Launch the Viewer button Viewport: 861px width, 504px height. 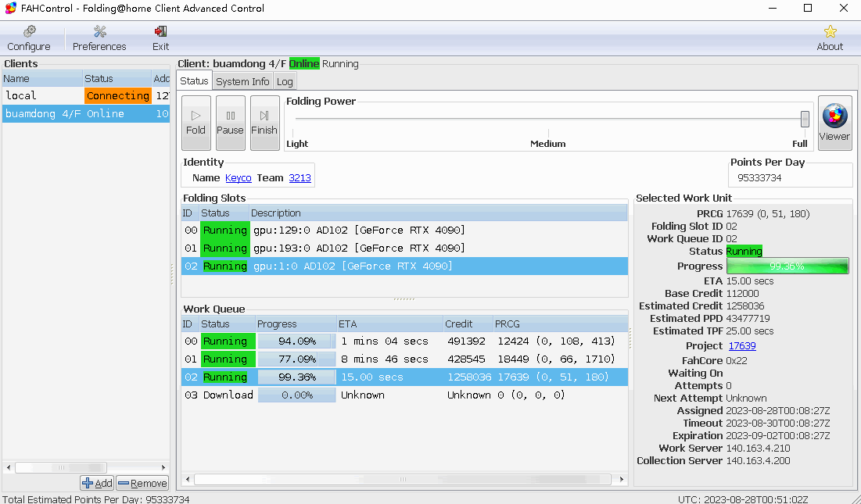834,123
